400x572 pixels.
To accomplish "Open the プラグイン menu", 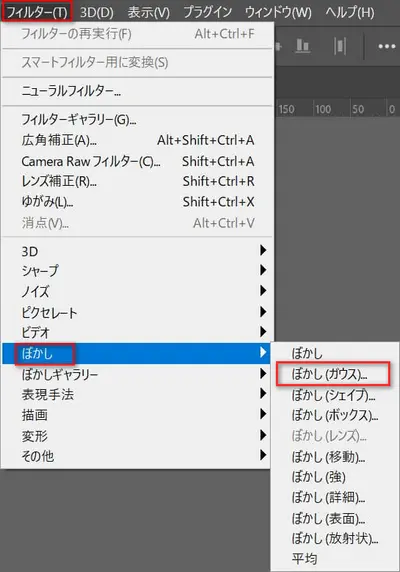I will click(207, 12).
